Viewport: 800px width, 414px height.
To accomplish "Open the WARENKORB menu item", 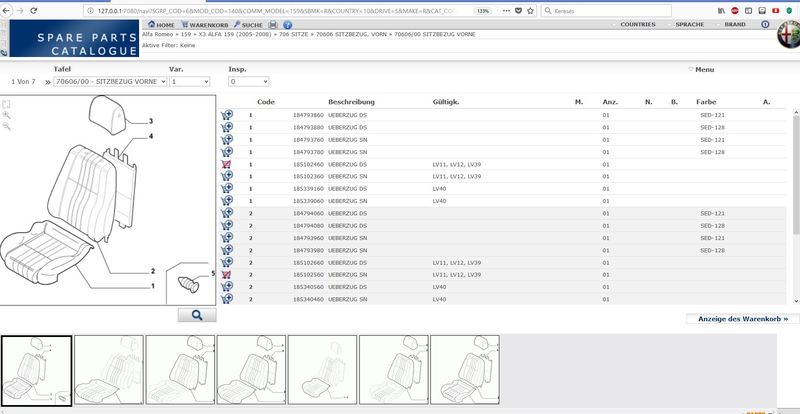I will 207,23.
